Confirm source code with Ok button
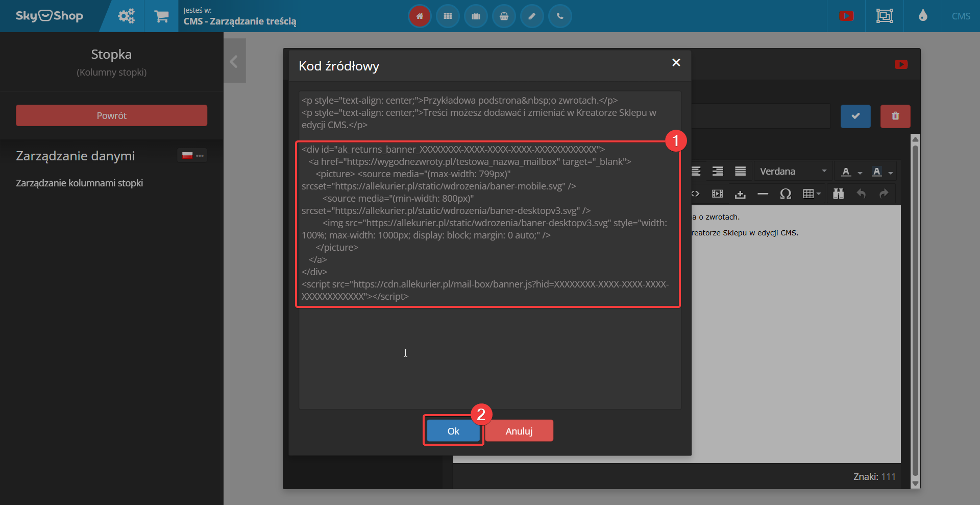Image resolution: width=980 pixels, height=505 pixels. pyautogui.click(x=453, y=430)
